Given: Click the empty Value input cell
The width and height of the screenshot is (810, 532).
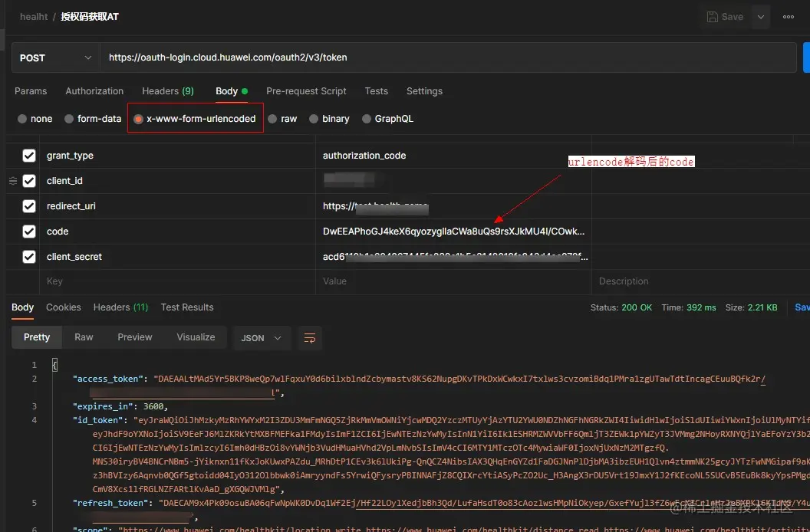Looking at the screenshot, I should click(453, 281).
